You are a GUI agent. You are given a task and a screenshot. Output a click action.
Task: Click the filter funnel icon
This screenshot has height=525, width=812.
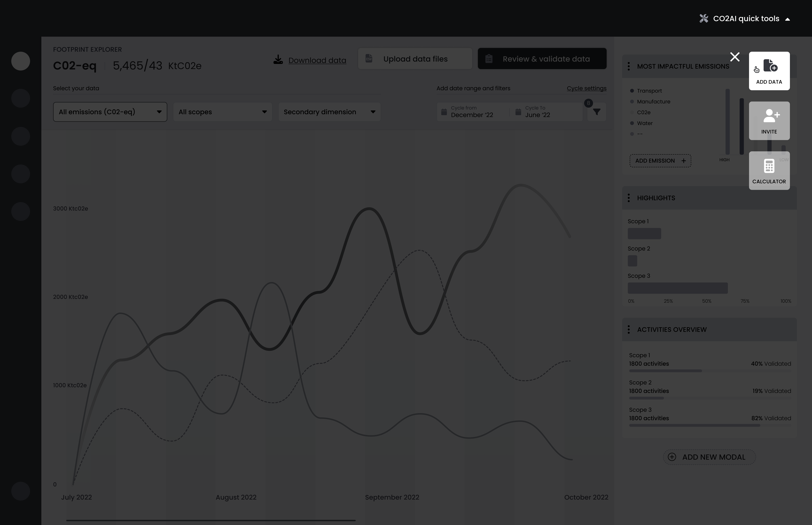click(x=596, y=112)
